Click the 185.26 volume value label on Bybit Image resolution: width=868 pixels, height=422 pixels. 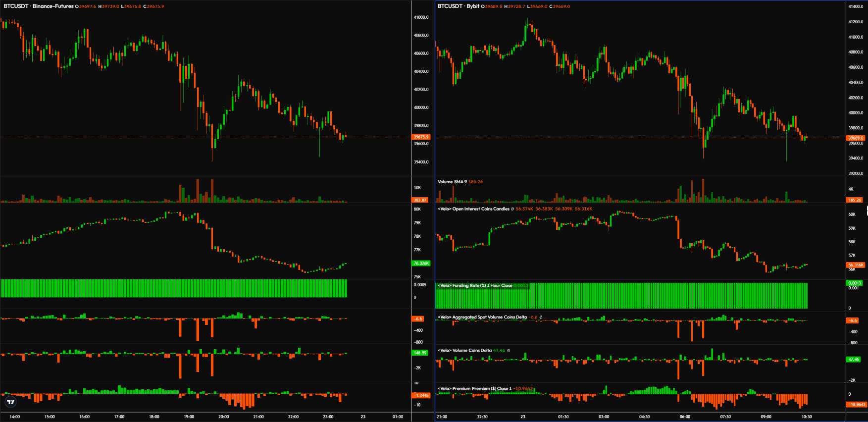(855, 200)
